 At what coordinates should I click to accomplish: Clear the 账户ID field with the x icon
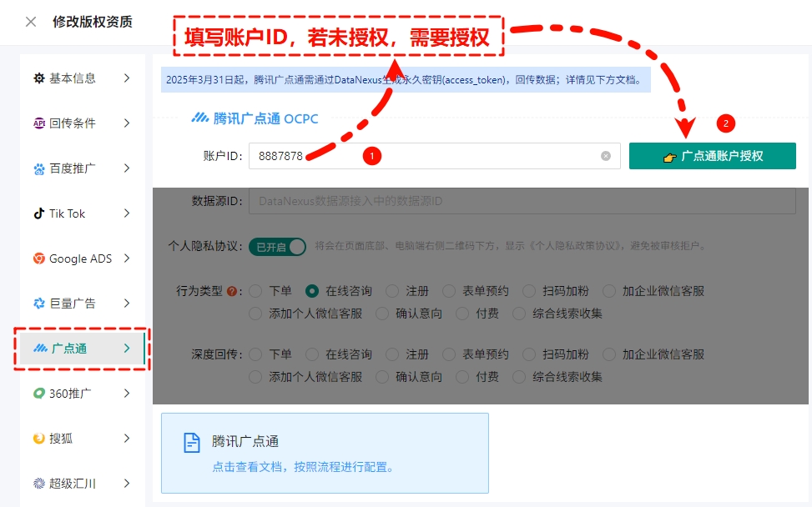point(606,156)
